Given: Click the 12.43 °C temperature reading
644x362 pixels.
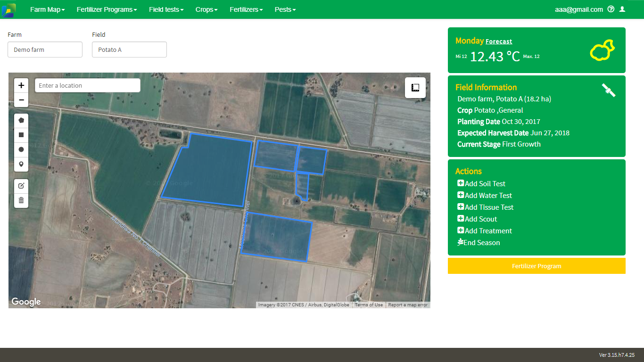Looking at the screenshot, I should pos(495,57).
